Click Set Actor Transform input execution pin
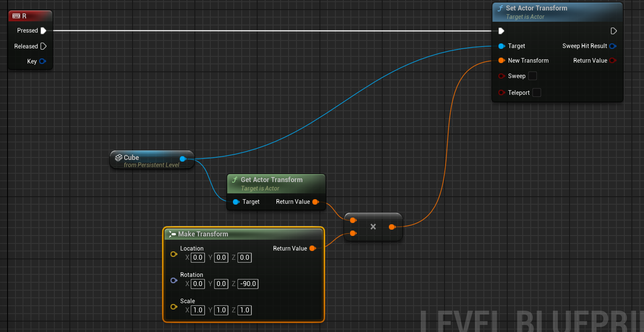Image resolution: width=644 pixels, height=332 pixels. pyautogui.click(x=501, y=31)
